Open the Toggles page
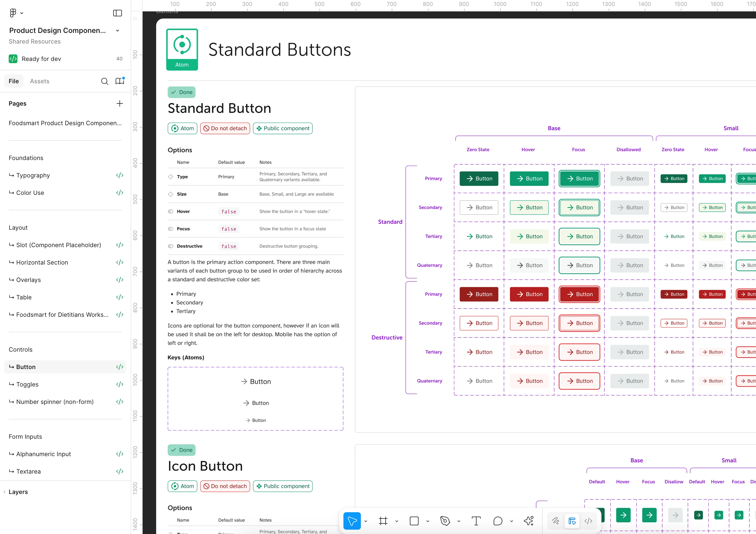The width and height of the screenshot is (756, 534). pos(65,385)
